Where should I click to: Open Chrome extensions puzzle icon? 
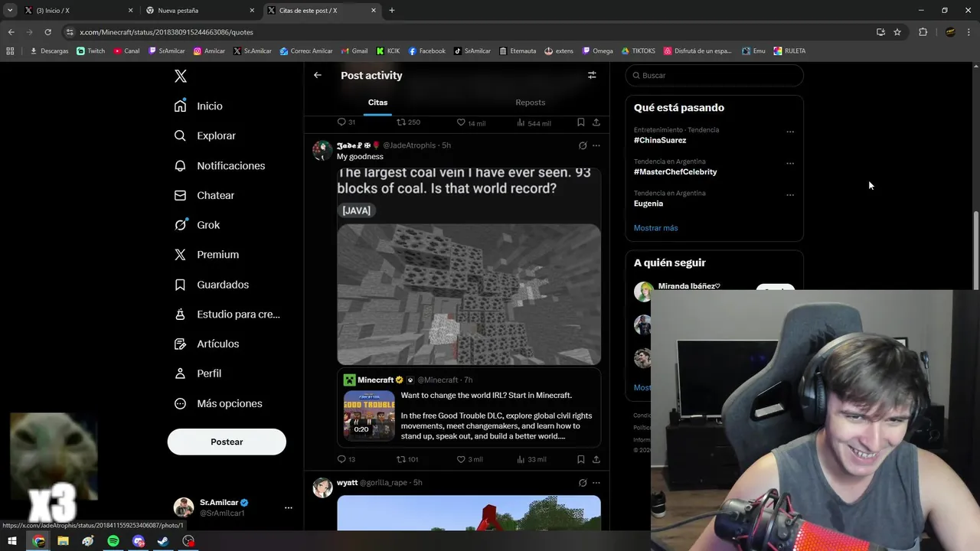pos(923,32)
